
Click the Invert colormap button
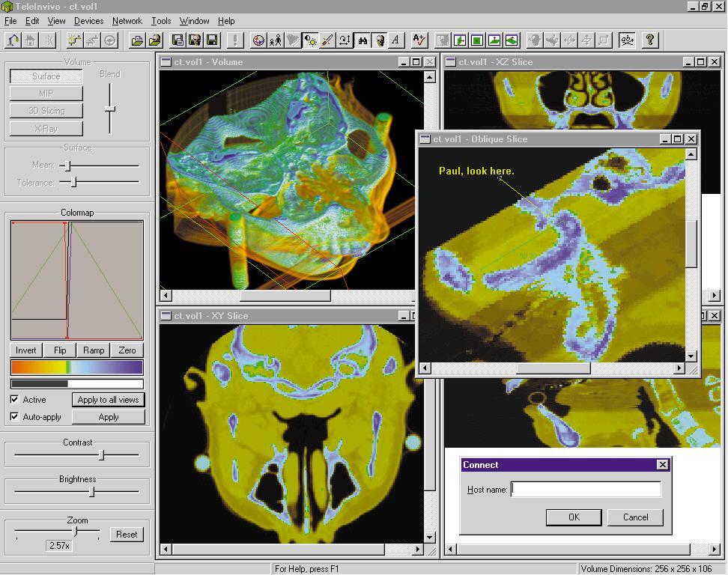coord(26,350)
